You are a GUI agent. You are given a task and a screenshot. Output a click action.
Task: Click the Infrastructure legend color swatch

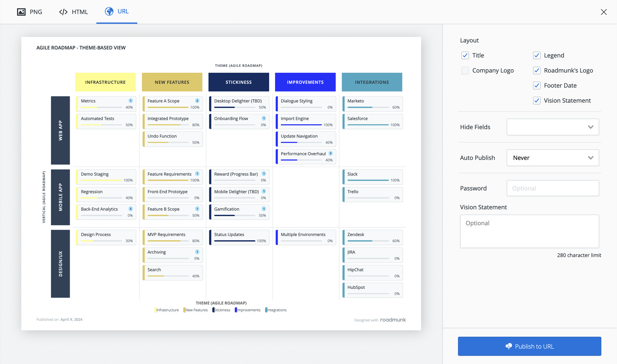tap(156, 310)
